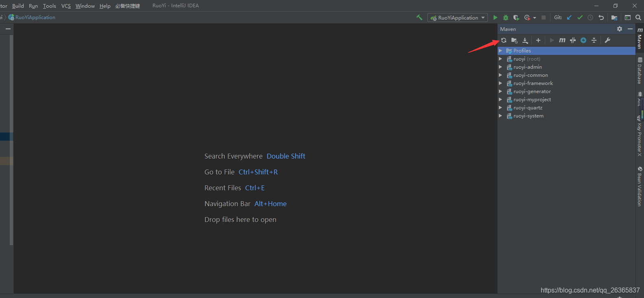Click the Maven panel title
The height and width of the screenshot is (298, 644).
pyautogui.click(x=508, y=29)
